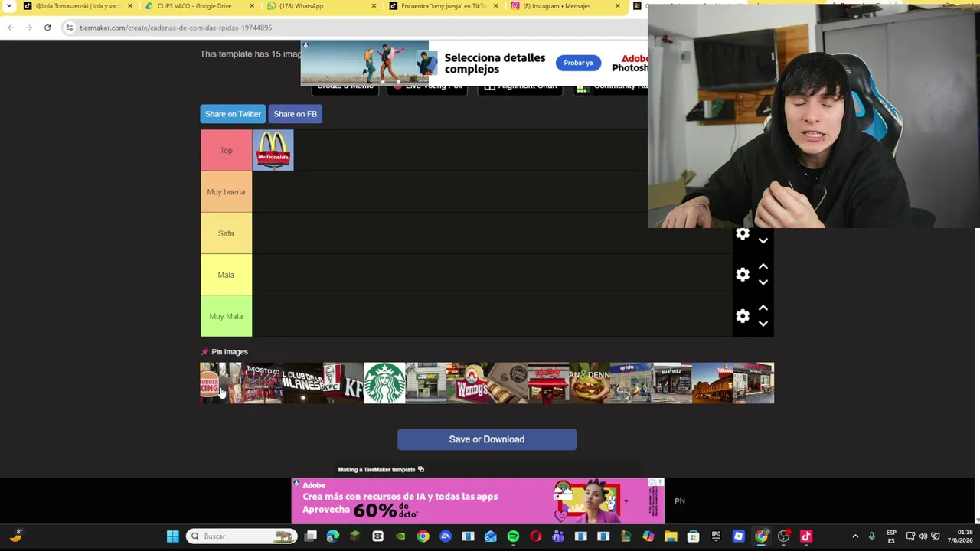This screenshot has height=551, width=980.
Task: Close the Lola Tomaszeuski TikTok tab
Action: point(129,6)
